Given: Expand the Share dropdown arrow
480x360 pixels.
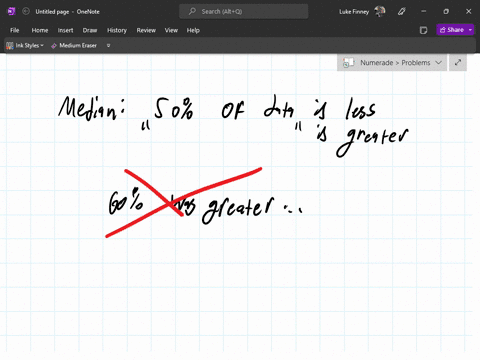Looking at the screenshot, I should coord(470,30).
